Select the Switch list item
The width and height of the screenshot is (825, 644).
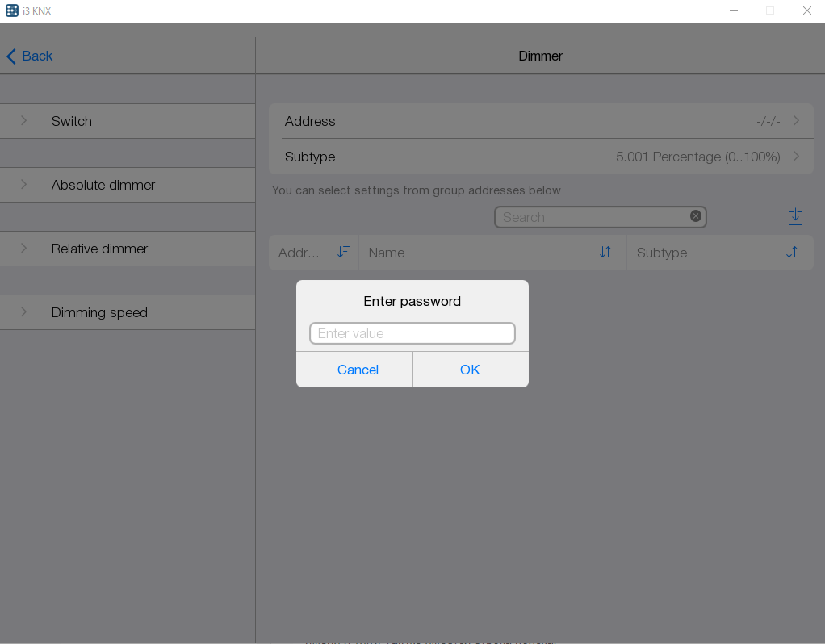pyautogui.click(x=71, y=121)
